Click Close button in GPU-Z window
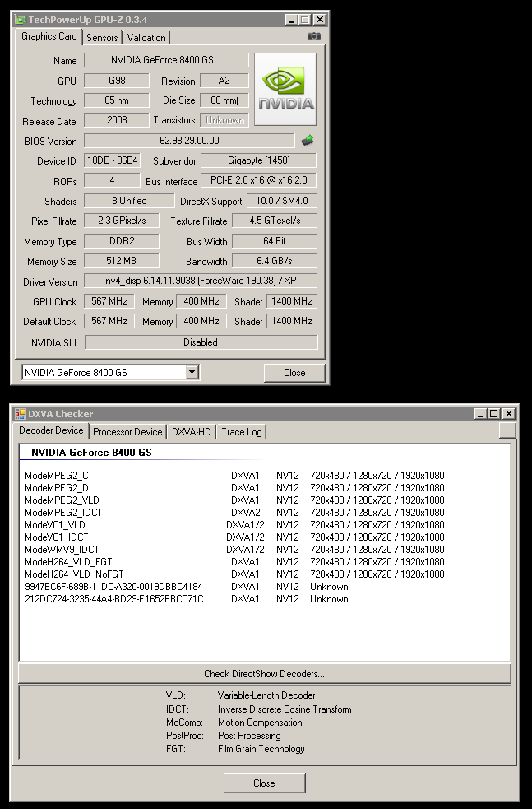 coord(294,373)
